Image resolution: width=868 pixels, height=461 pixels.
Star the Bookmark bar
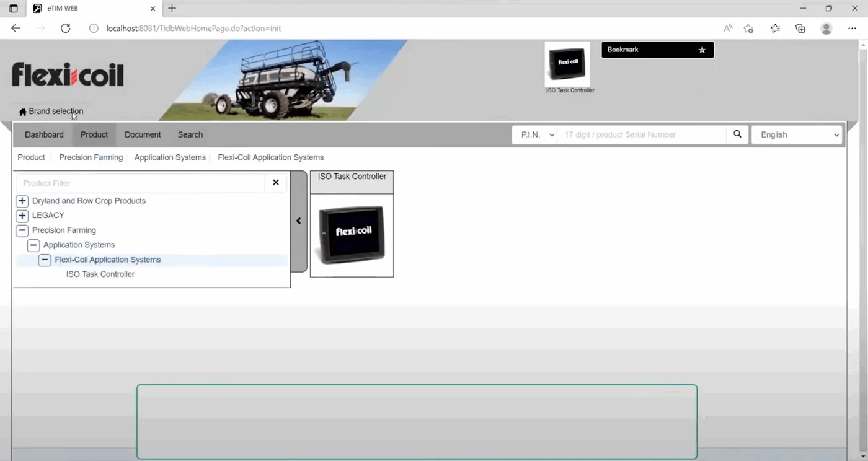[x=702, y=50]
